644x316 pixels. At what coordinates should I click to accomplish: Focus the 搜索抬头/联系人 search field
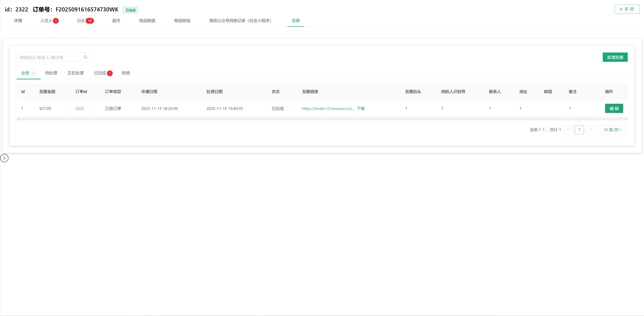pyautogui.click(x=50, y=57)
